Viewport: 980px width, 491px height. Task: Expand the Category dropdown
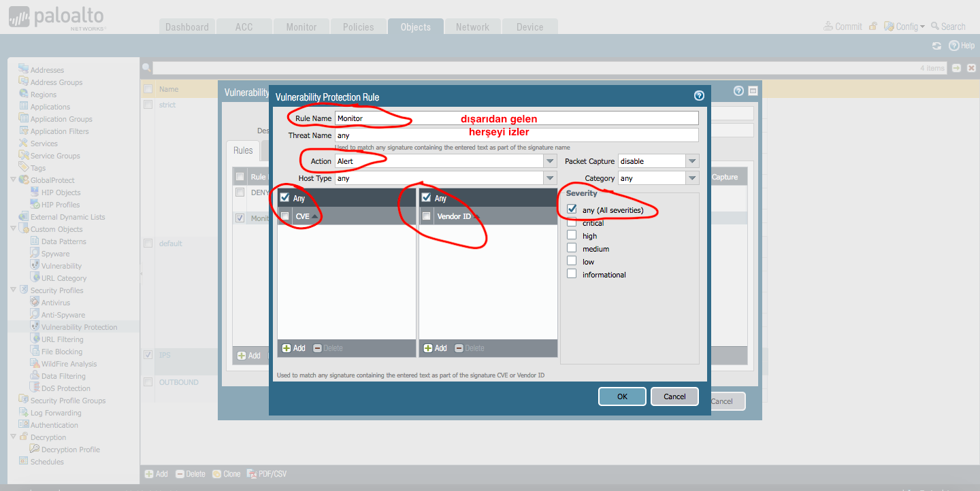[x=692, y=178]
